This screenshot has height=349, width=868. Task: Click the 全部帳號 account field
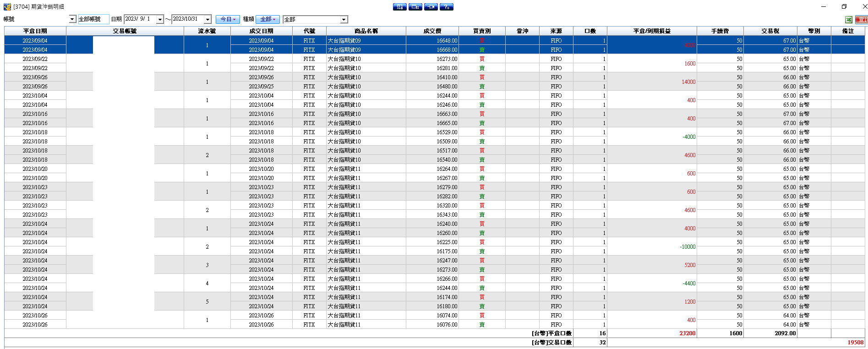[93, 19]
